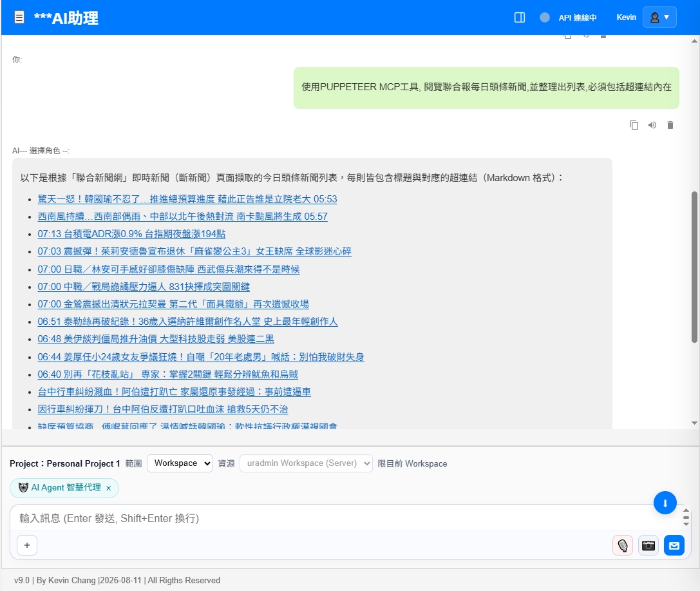700x591 pixels.
Task: Remove the AI Agent 智慧代理 chip
Action: tap(108, 489)
